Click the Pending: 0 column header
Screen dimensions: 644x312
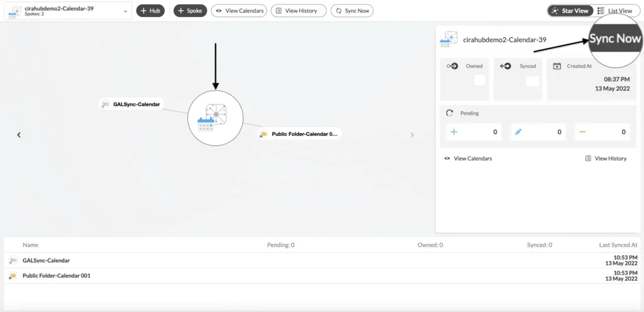tap(281, 245)
